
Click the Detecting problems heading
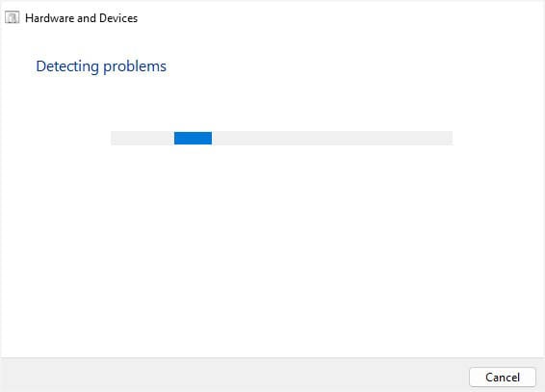click(x=101, y=66)
